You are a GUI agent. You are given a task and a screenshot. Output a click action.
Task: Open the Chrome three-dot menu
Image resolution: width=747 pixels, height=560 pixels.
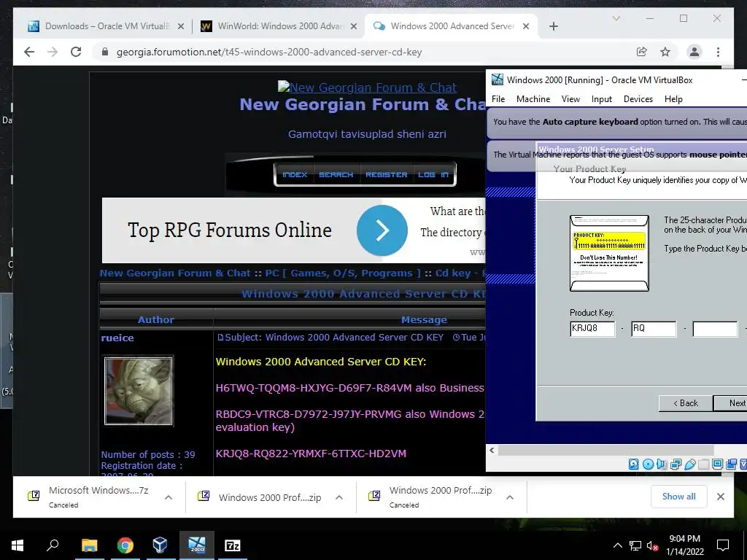[x=718, y=52]
